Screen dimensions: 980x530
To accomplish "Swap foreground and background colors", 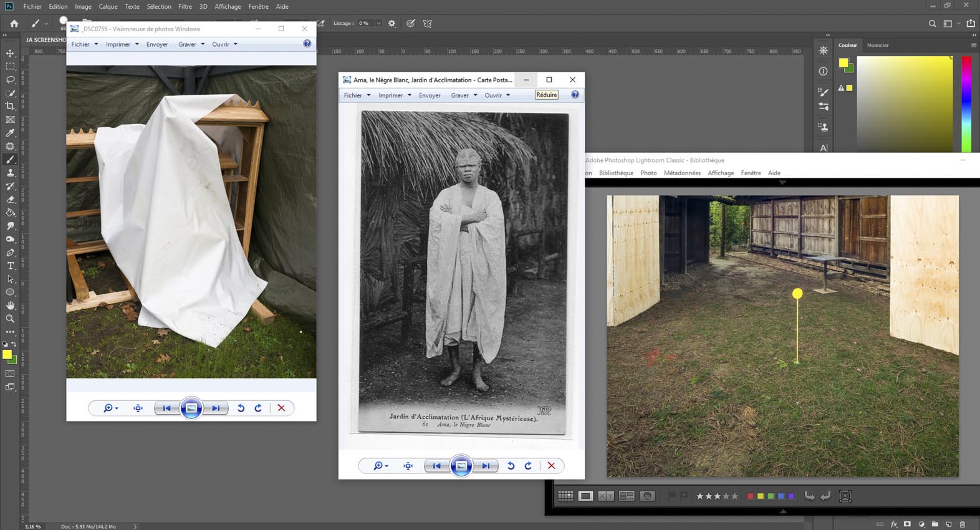I will click(14, 344).
